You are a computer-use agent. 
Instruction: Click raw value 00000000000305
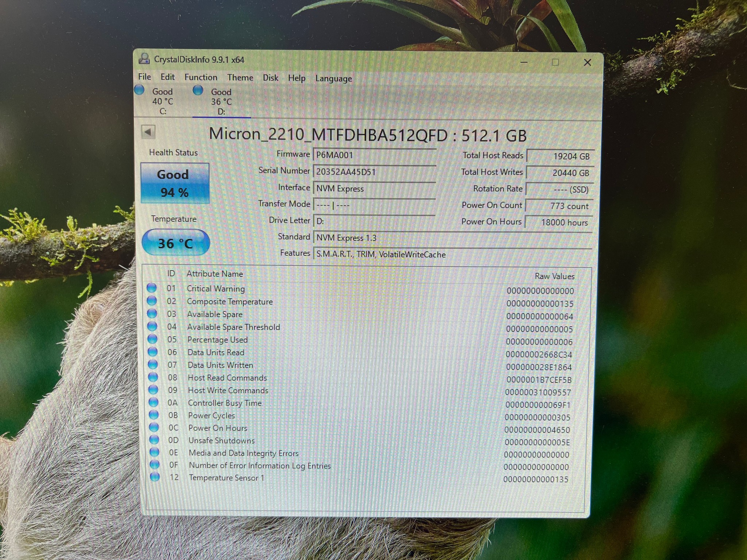pos(537,417)
